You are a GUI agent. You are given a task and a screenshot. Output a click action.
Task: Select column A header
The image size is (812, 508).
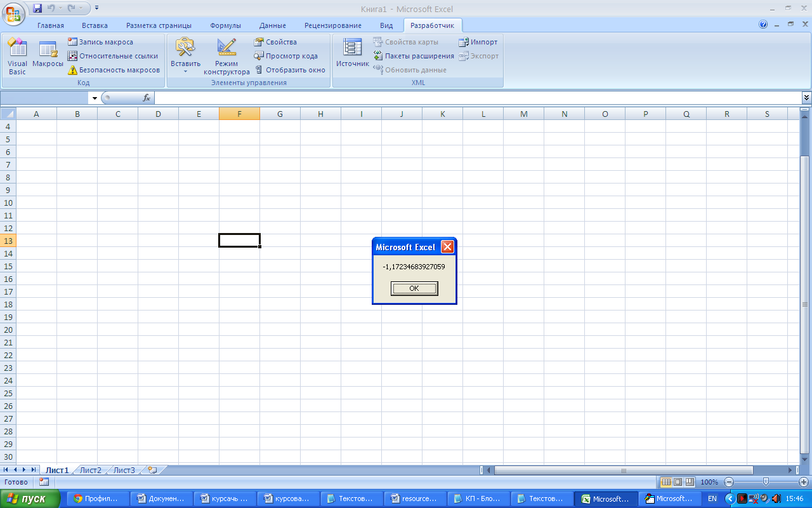[x=36, y=114]
